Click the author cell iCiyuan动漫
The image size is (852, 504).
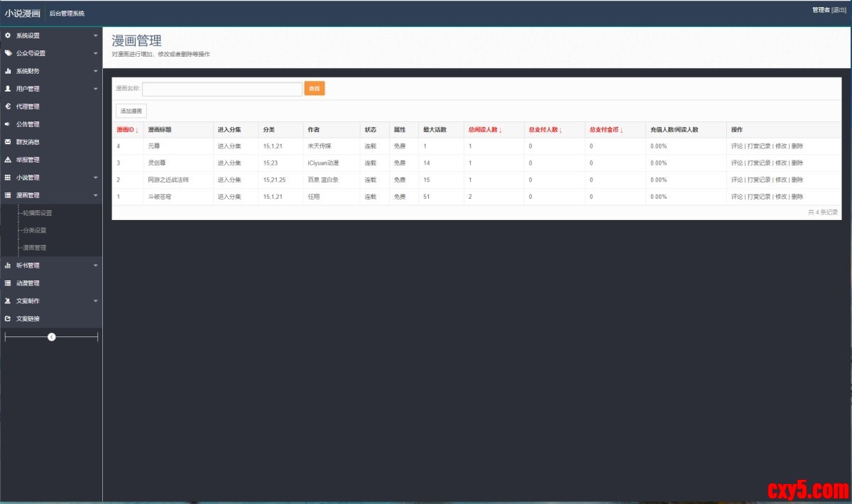pyautogui.click(x=322, y=163)
